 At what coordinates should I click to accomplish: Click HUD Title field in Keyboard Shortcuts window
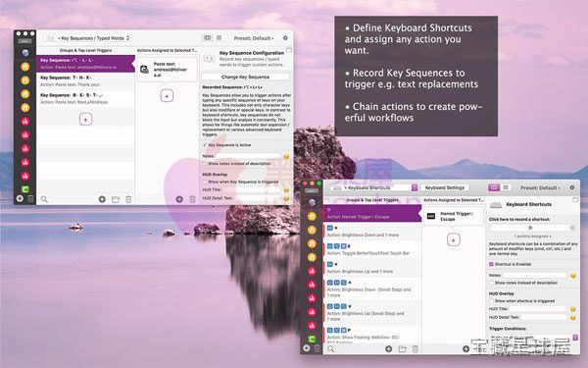(538, 309)
